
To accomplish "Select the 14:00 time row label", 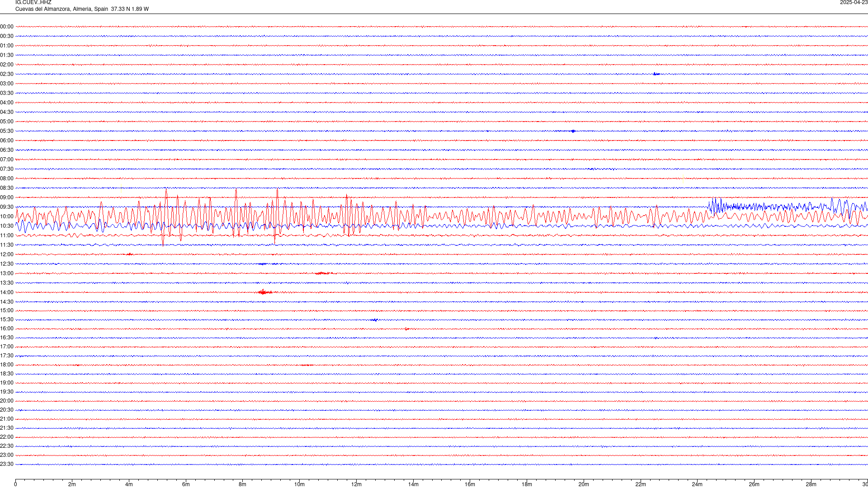I will [x=7, y=292].
